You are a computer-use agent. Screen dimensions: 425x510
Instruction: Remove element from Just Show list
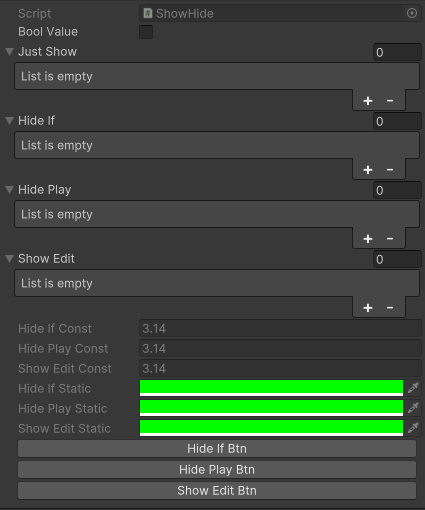pos(390,101)
